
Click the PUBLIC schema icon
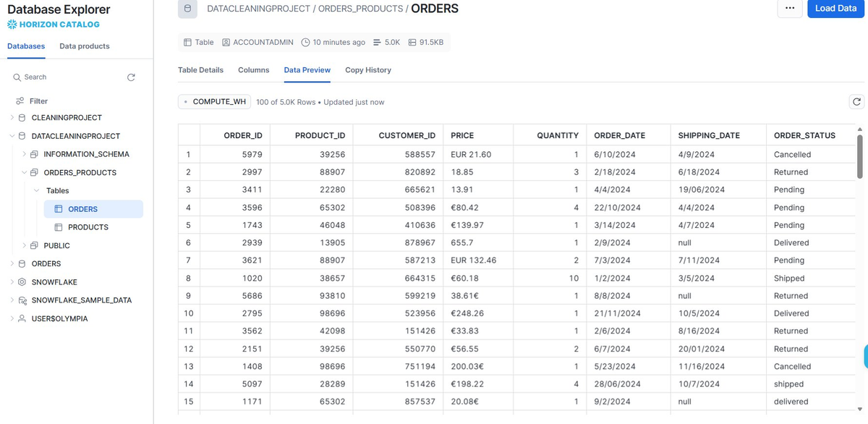coord(34,246)
